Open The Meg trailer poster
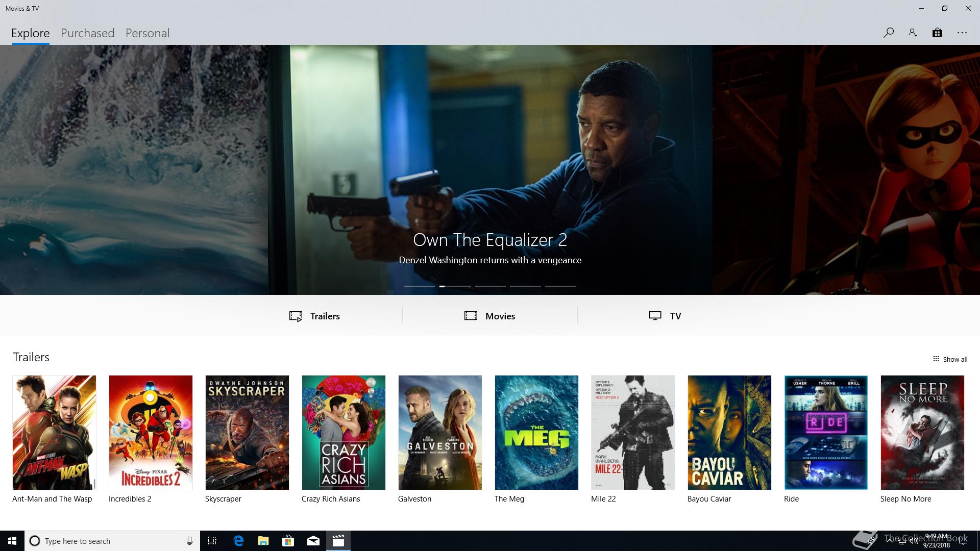The width and height of the screenshot is (980, 551). point(536,433)
